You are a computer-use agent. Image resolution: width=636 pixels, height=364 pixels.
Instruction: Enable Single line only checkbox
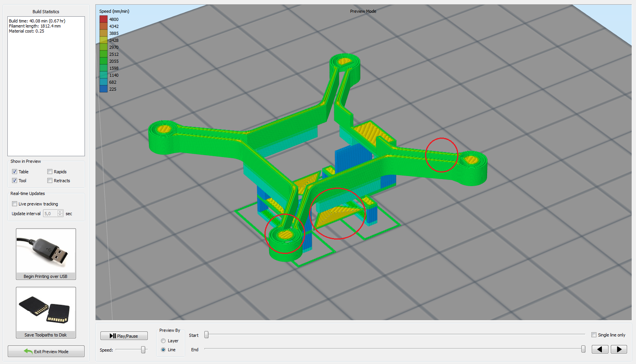coord(594,335)
